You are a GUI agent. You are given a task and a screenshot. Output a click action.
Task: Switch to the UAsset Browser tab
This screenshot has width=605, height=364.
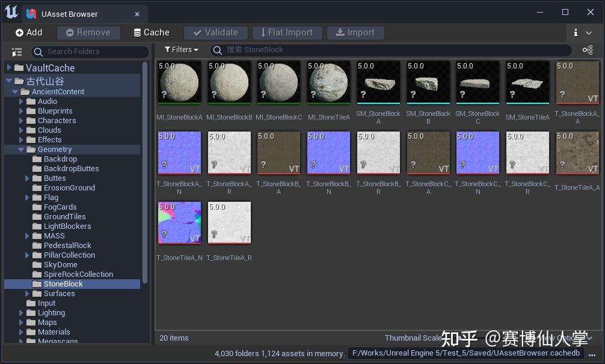click(x=68, y=14)
